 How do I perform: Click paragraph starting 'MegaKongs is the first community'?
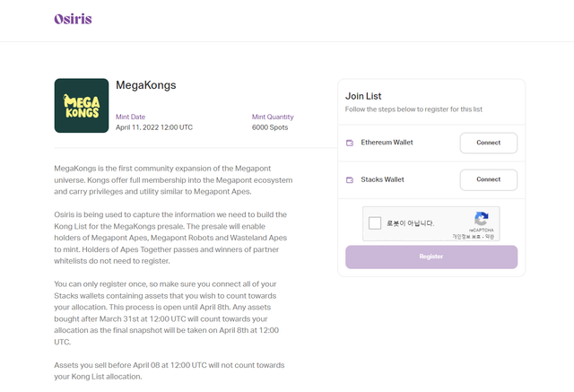(x=173, y=180)
